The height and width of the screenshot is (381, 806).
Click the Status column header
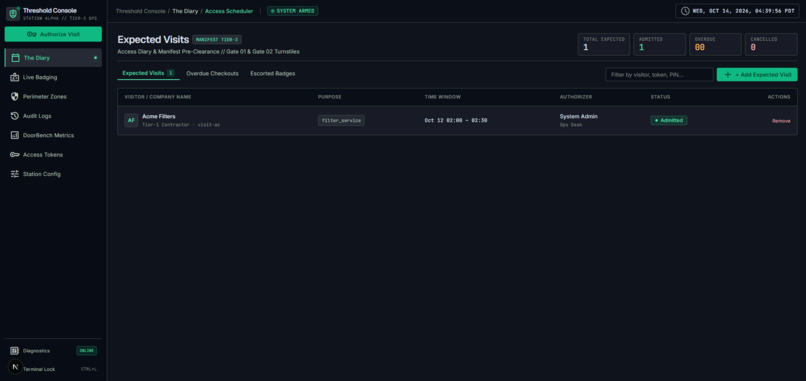660,97
